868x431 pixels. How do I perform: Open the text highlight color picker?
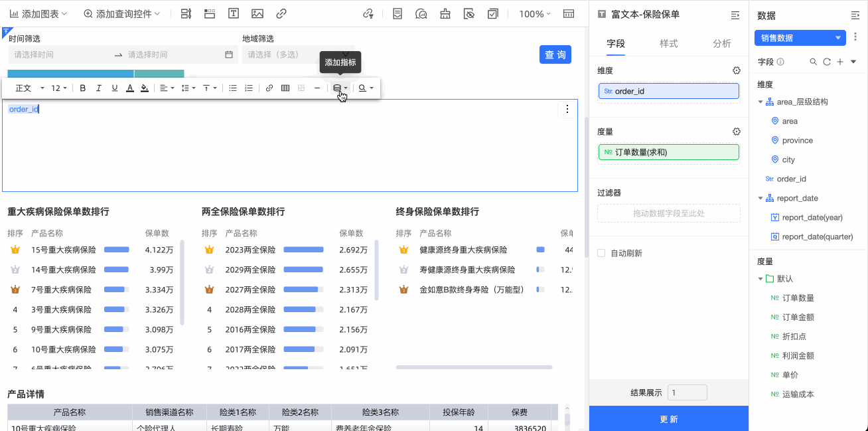coord(145,88)
